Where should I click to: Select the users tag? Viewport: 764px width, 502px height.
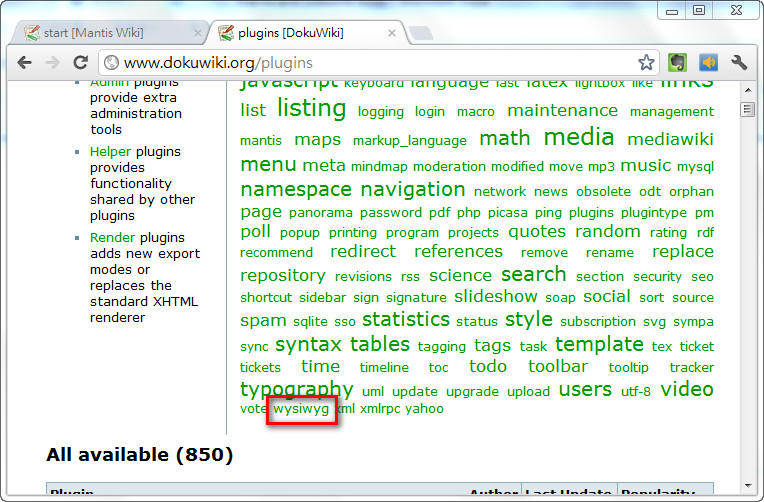pos(585,390)
